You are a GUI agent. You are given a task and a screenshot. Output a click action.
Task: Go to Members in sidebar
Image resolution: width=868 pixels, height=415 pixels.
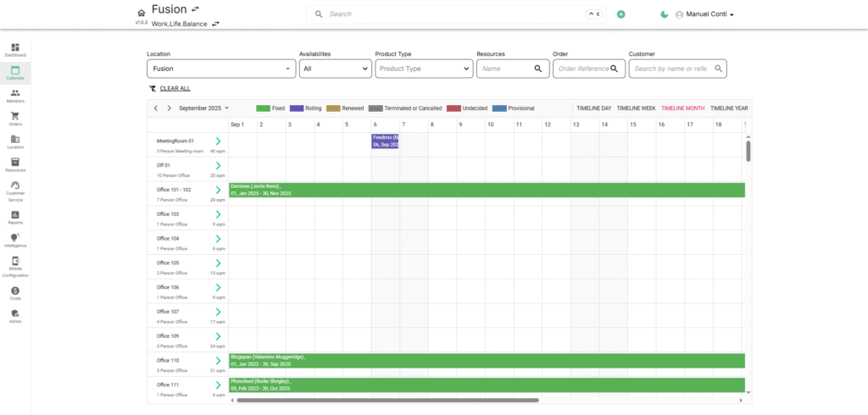click(15, 95)
